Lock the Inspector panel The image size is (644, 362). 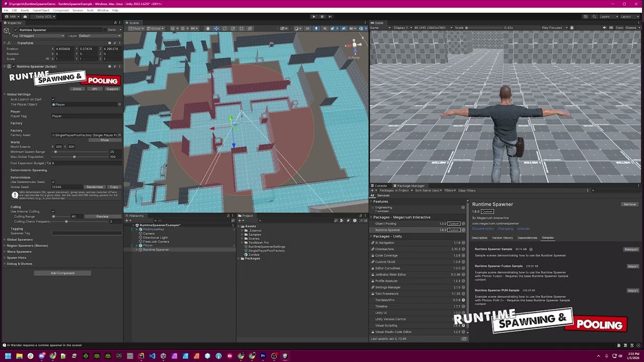tap(115, 23)
